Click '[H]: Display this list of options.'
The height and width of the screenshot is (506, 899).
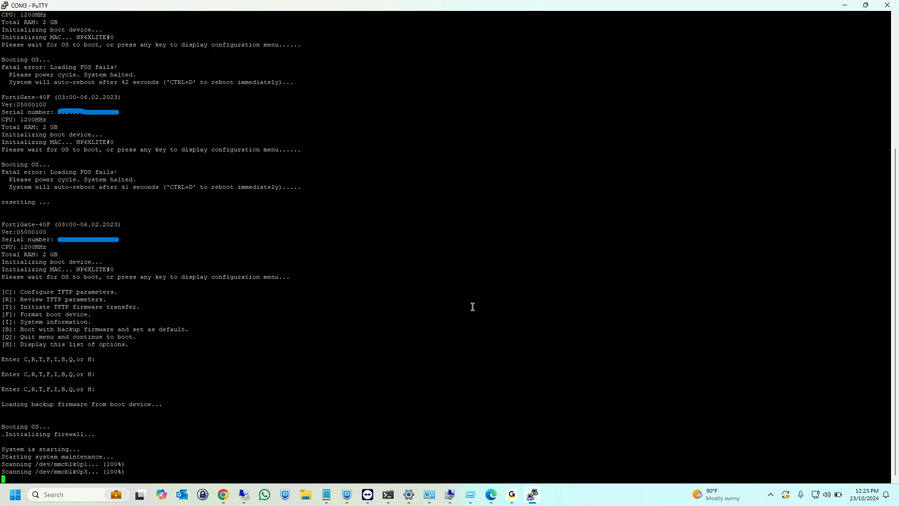pyautogui.click(x=65, y=344)
